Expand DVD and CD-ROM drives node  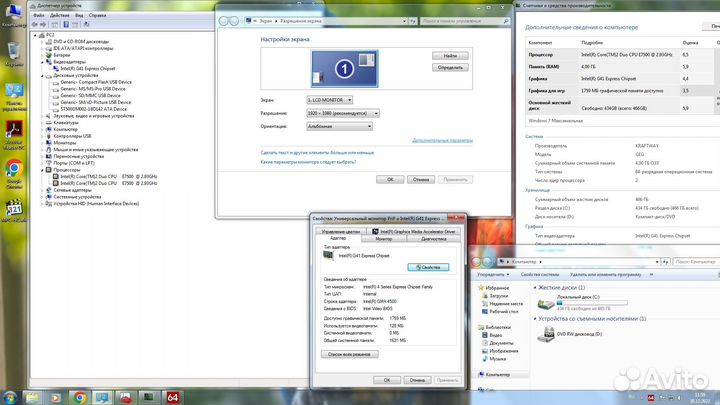(x=42, y=42)
